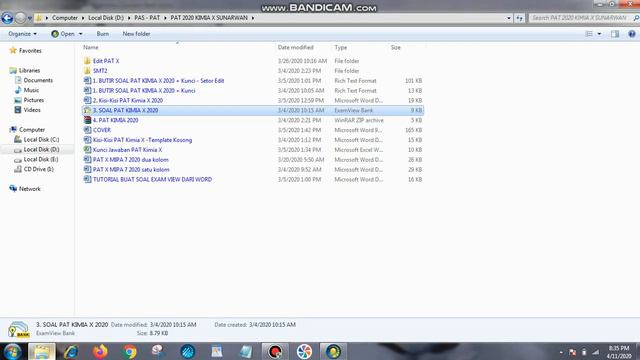Select the file BUTIR SOAL PAT KIMIA X 2020 + Kunci - Setor Edit
Screen dimensions: 640x360
(158, 81)
